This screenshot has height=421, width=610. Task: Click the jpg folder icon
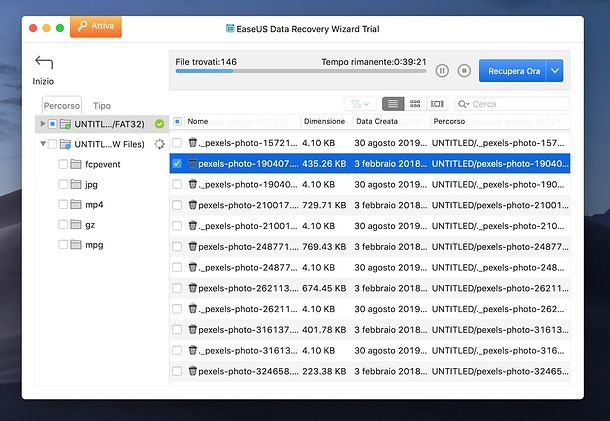(x=76, y=184)
